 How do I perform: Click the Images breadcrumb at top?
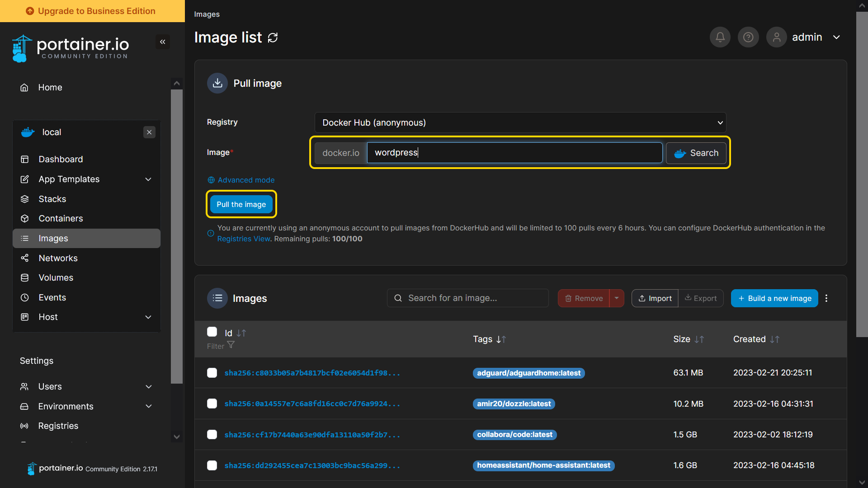point(207,14)
